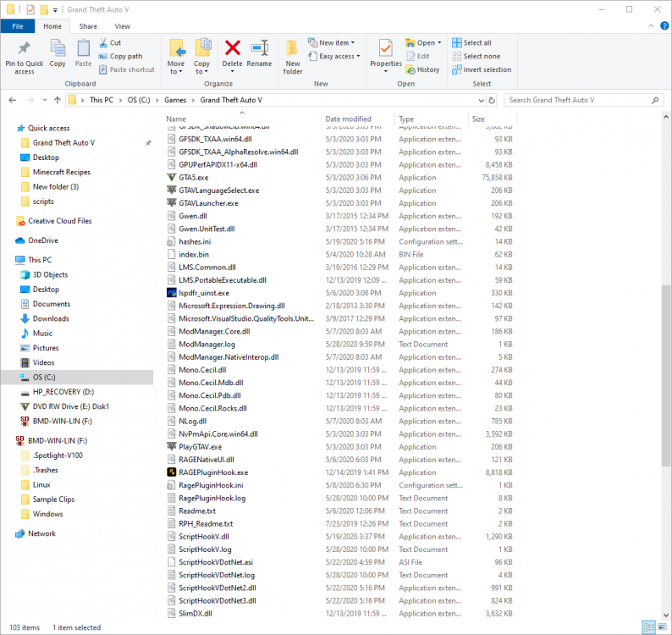Image resolution: width=672 pixels, height=635 pixels.
Task: Expand New item dropdown
Action: 353,43
